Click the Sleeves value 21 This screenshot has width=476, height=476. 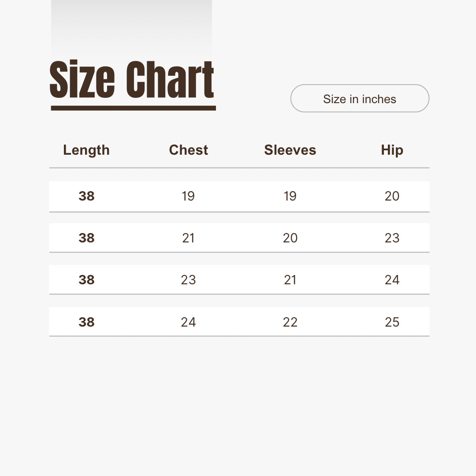[x=290, y=280]
